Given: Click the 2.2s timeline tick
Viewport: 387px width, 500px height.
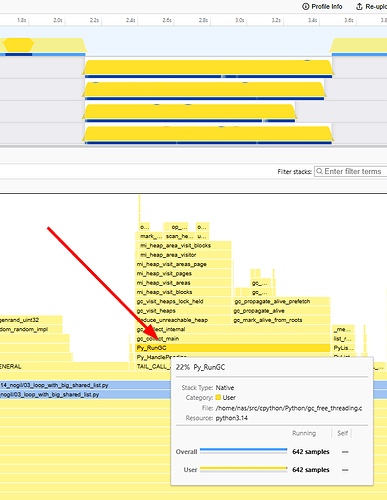Looking at the screenshot, I should 94,20.
